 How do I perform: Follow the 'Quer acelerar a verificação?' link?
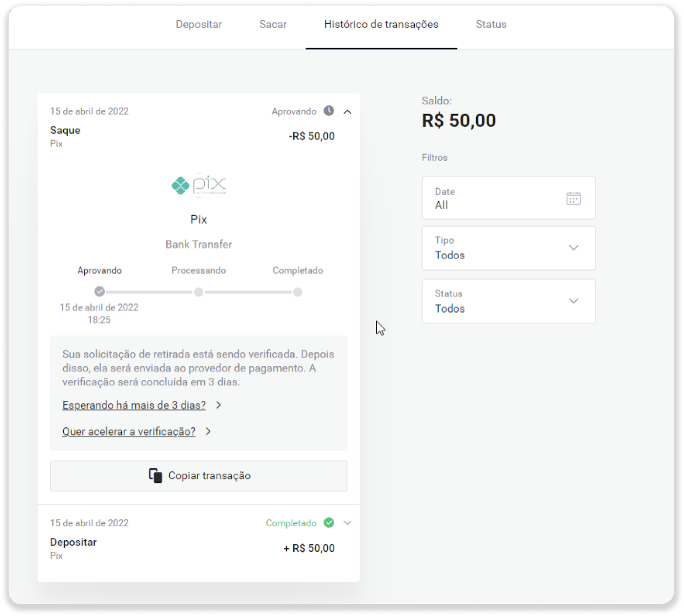pyautogui.click(x=129, y=431)
